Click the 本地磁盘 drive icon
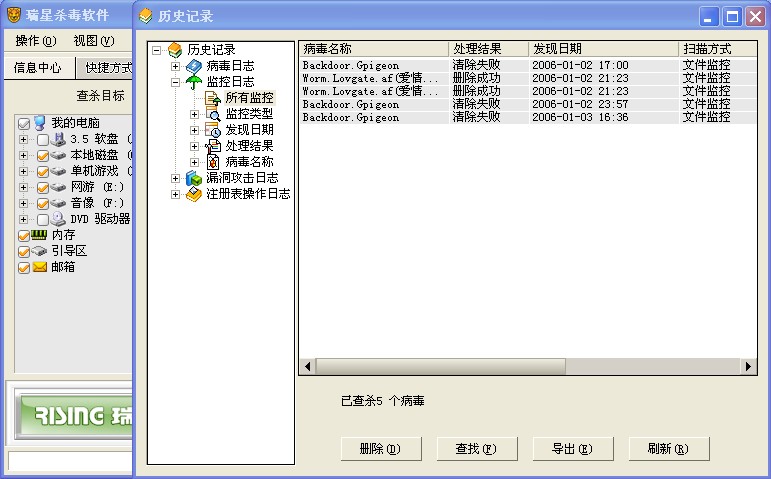771x479 pixels. pos(58,155)
